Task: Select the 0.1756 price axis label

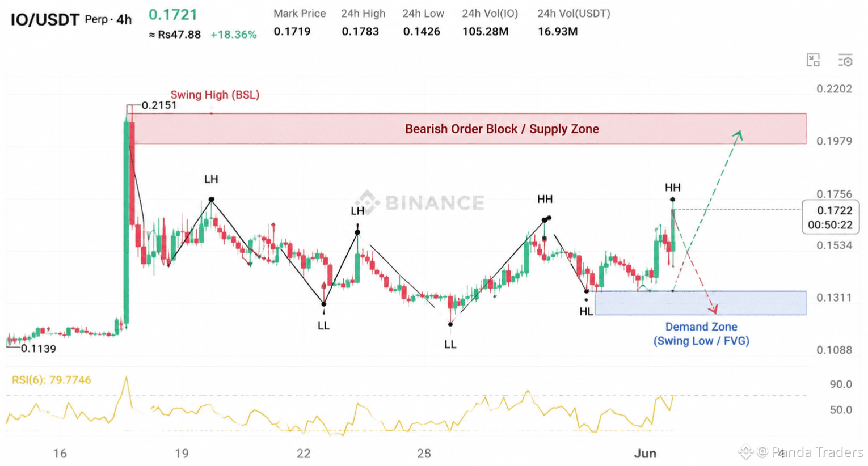Action: coord(834,194)
